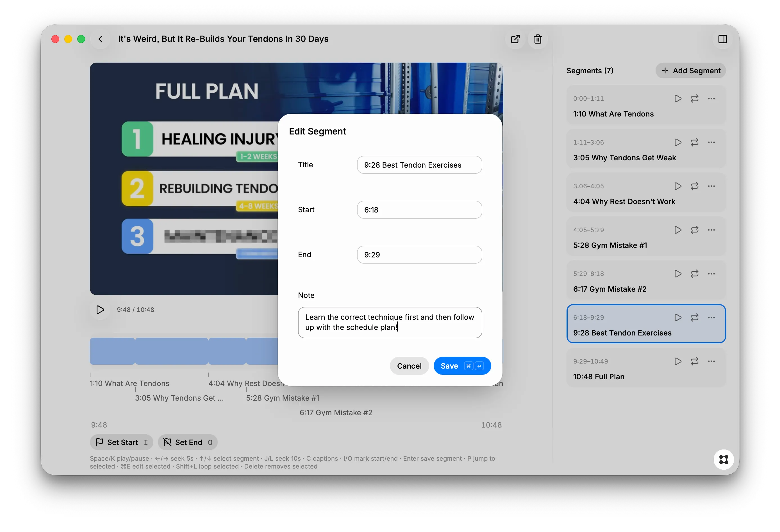Select the 5:28 Gym Mistake #1 card
This screenshot has width=780, height=532.
click(x=646, y=236)
